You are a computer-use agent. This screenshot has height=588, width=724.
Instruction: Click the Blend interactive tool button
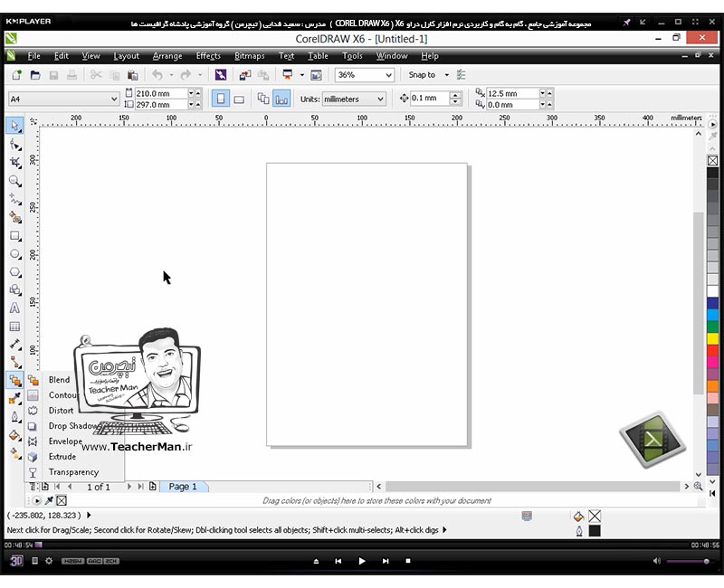tap(14, 380)
